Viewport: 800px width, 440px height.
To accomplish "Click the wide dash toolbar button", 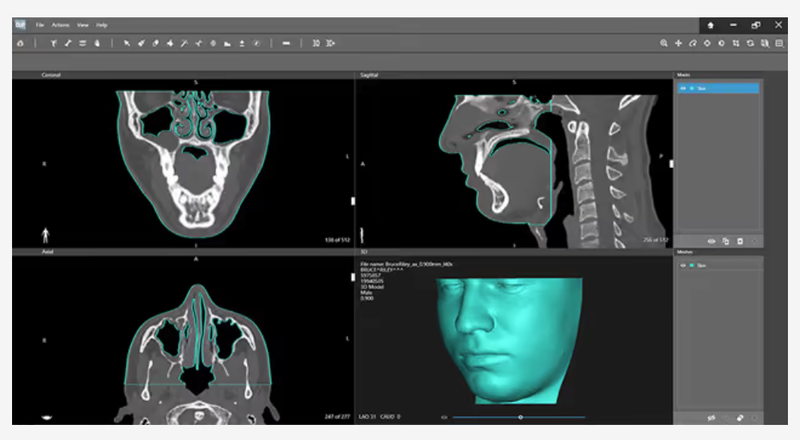I will coord(286,43).
